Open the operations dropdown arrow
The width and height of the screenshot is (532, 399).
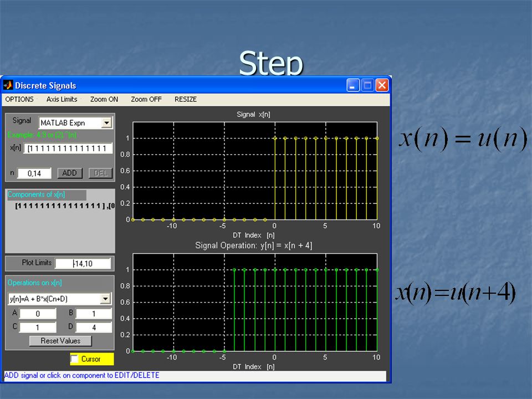(x=105, y=299)
